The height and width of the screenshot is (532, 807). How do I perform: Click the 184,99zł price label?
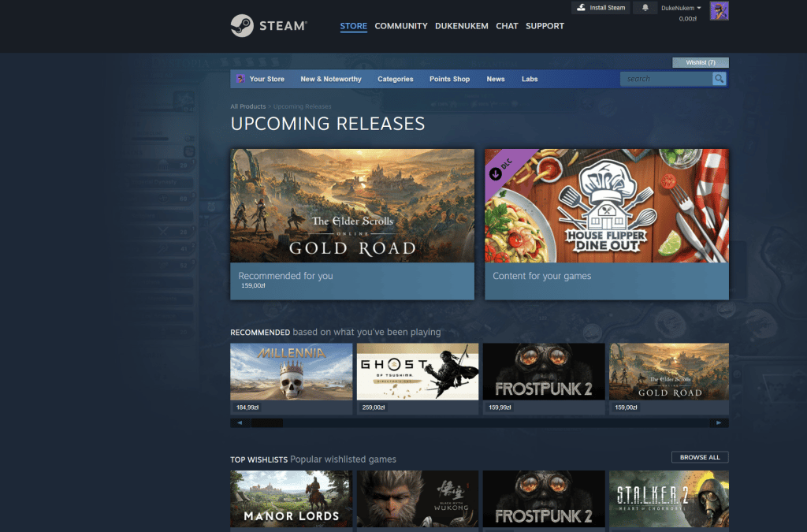click(x=247, y=407)
